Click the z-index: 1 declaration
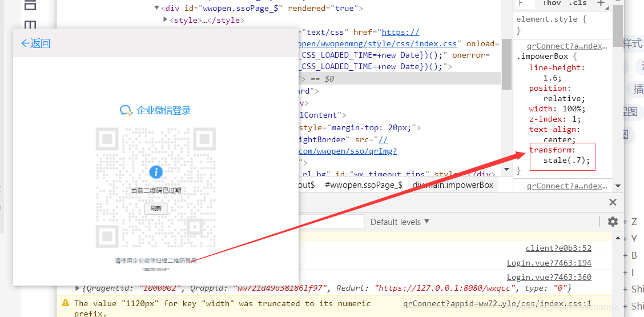The height and width of the screenshot is (317, 644). pos(554,119)
